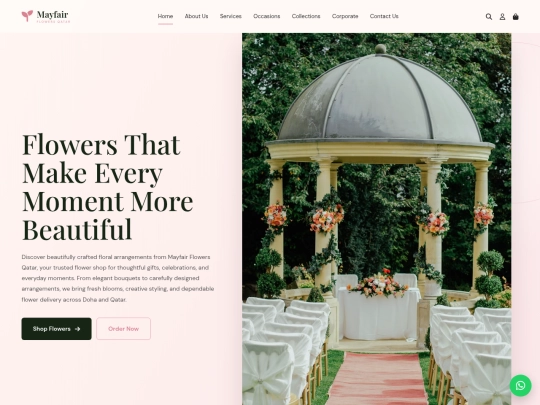
Task: Open the Contact Us page
Action: pos(384,16)
